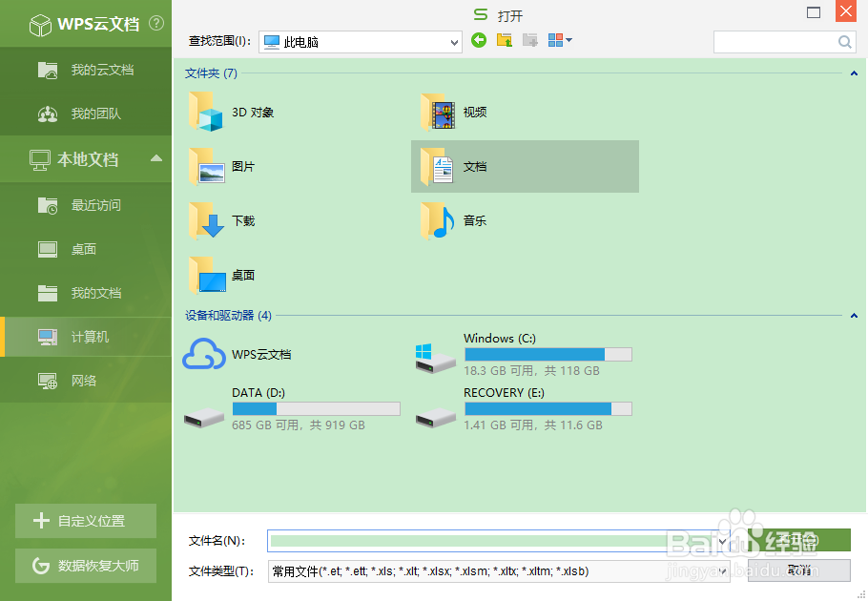Open the File Name history dropdown arrow
This screenshot has width=868, height=601.
point(723,541)
